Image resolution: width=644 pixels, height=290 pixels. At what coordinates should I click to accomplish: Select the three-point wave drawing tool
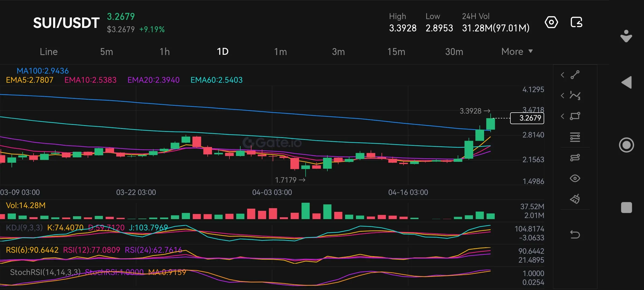pos(575,96)
